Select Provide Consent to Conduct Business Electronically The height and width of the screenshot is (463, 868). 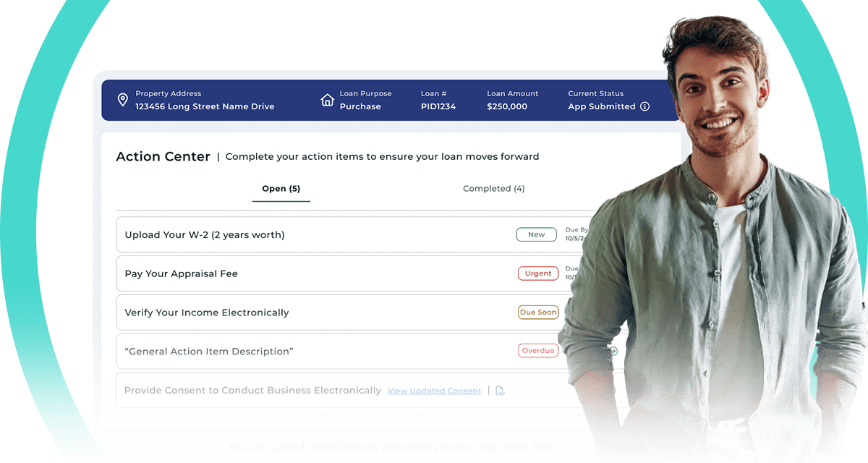[x=252, y=391]
